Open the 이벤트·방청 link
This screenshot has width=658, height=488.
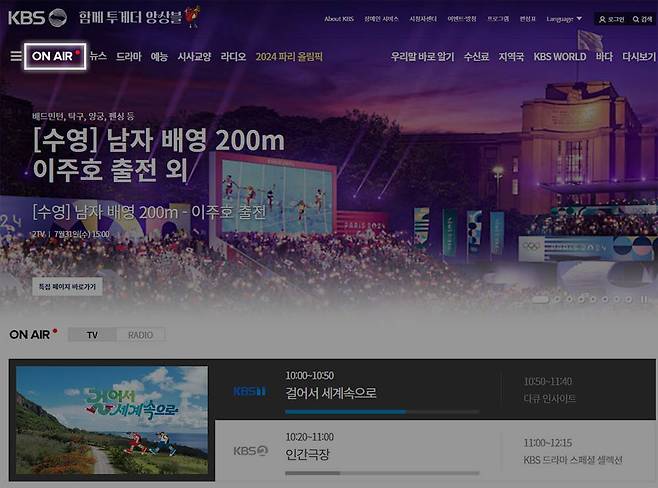[x=462, y=19]
